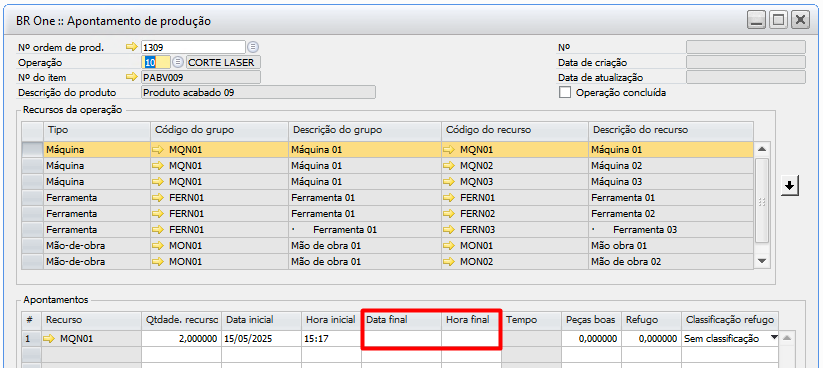Click the link arrow for resource code MON02
Viewport: 823px width, 368px height.
[450, 261]
